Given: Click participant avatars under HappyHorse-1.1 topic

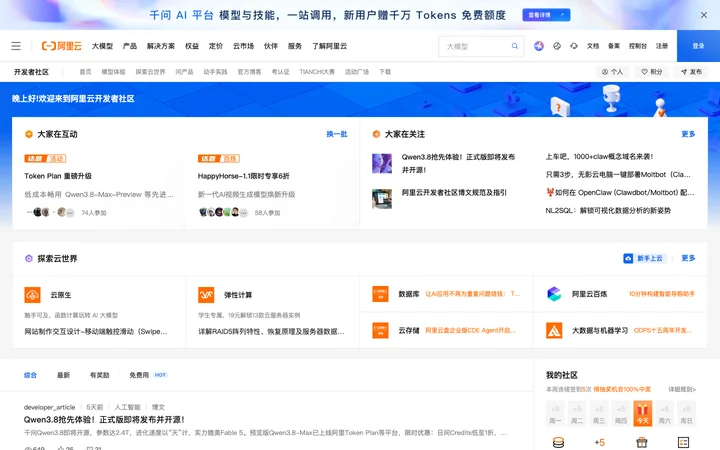Looking at the screenshot, I should 224,212.
